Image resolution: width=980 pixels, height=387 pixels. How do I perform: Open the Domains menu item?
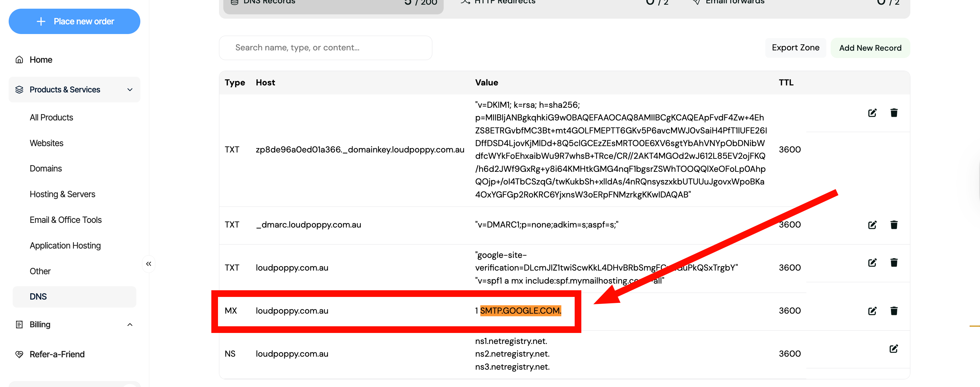46,168
